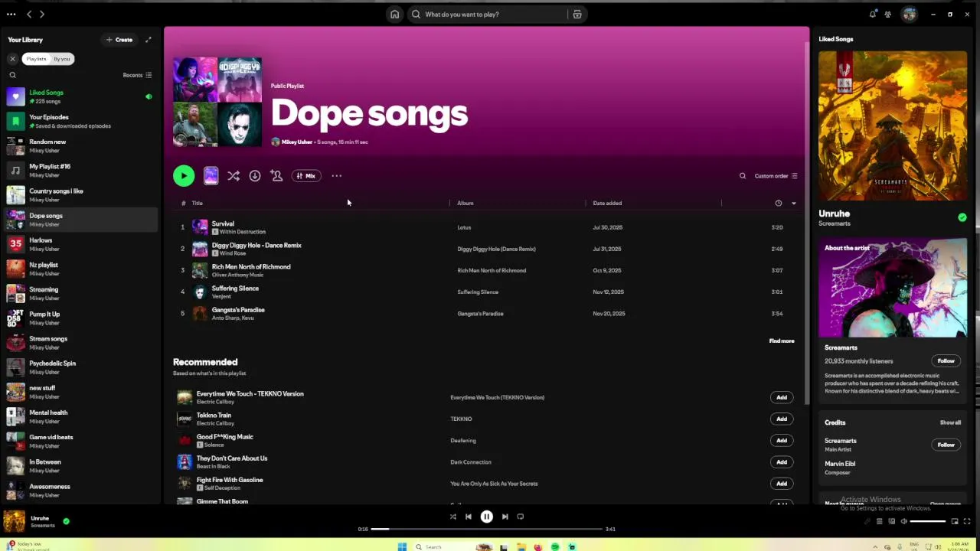
Task: Follow Screamarts in Credits section
Action: pos(946,445)
